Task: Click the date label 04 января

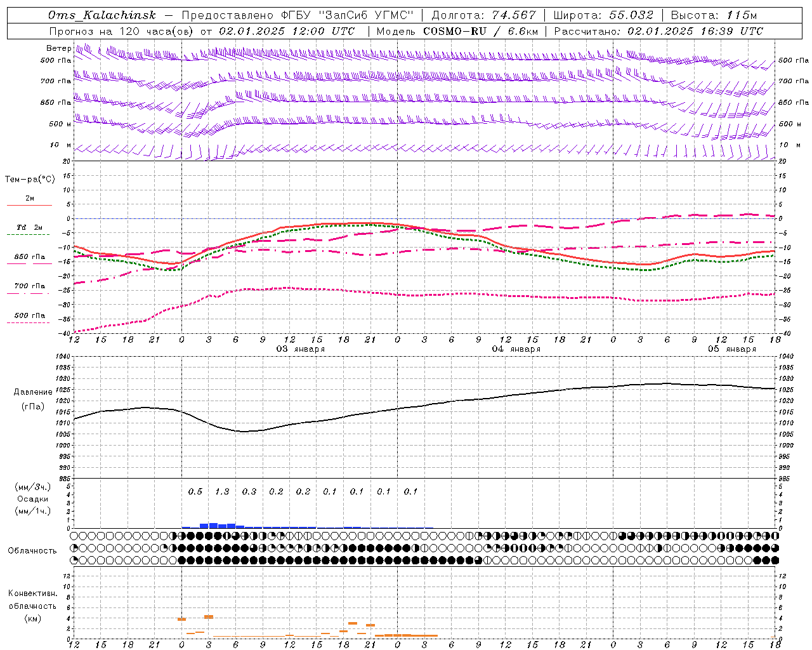Action: pyautogui.click(x=516, y=349)
